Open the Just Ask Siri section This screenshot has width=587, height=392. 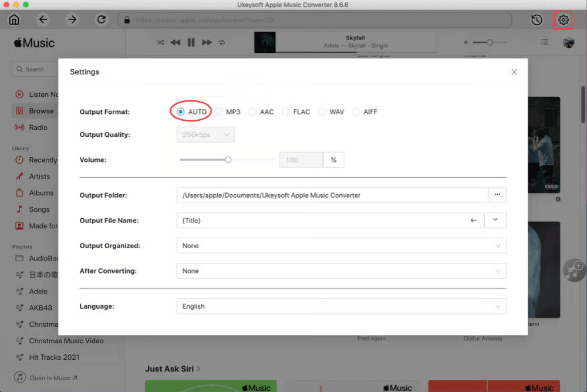[x=173, y=369]
